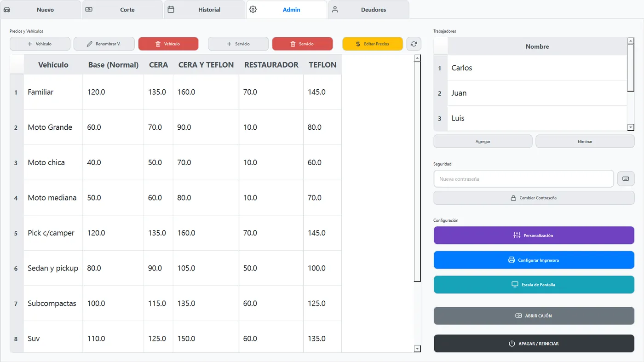Click the car icon on the Nuevo tab
Viewport: 644px width, 362px height.
7,10
